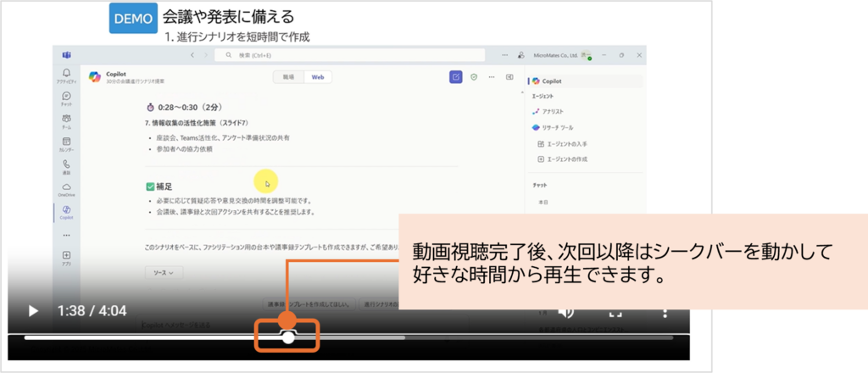Viewport: 868px width, 373px height.
Task: Play the video with the play button
Action: (x=33, y=311)
